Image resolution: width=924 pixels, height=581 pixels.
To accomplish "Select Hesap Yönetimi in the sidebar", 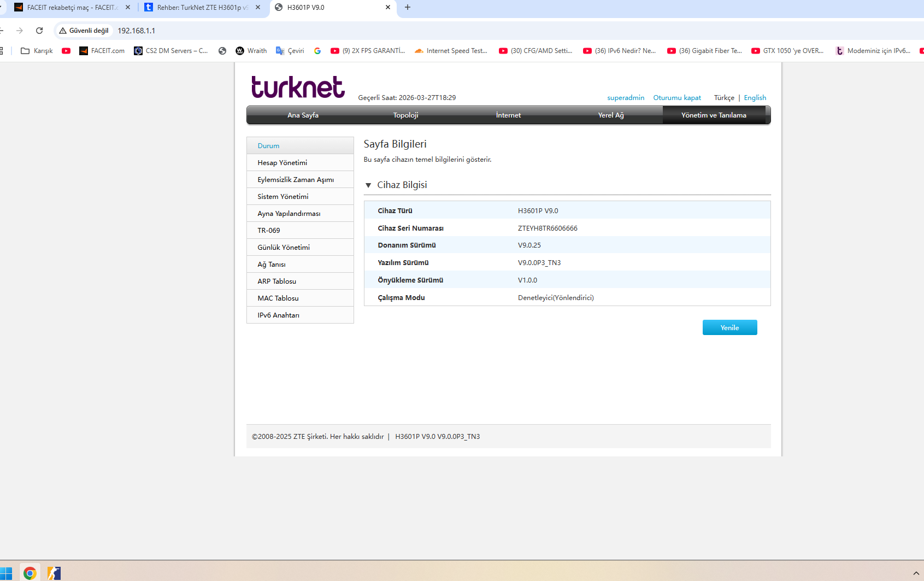I will pyautogui.click(x=300, y=163).
